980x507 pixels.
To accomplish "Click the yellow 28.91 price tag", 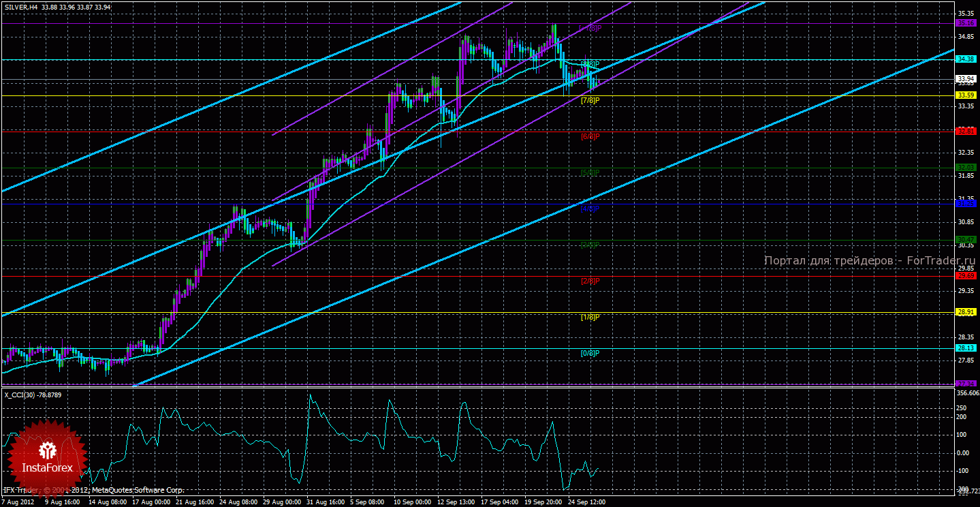I will click(966, 312).
